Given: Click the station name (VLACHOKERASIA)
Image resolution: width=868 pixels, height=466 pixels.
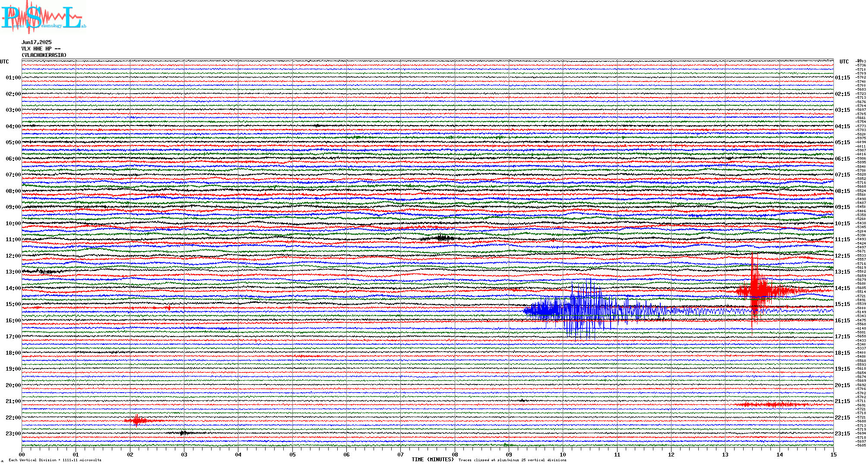Looking at the screenshot, I should [x=44, y=55].
